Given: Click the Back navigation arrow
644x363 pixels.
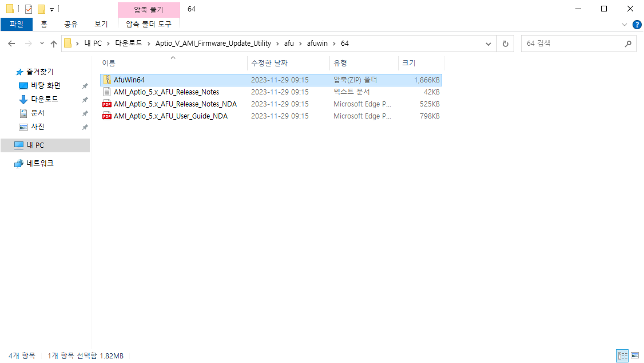Looking at the screenshot, I should point(11,43).
